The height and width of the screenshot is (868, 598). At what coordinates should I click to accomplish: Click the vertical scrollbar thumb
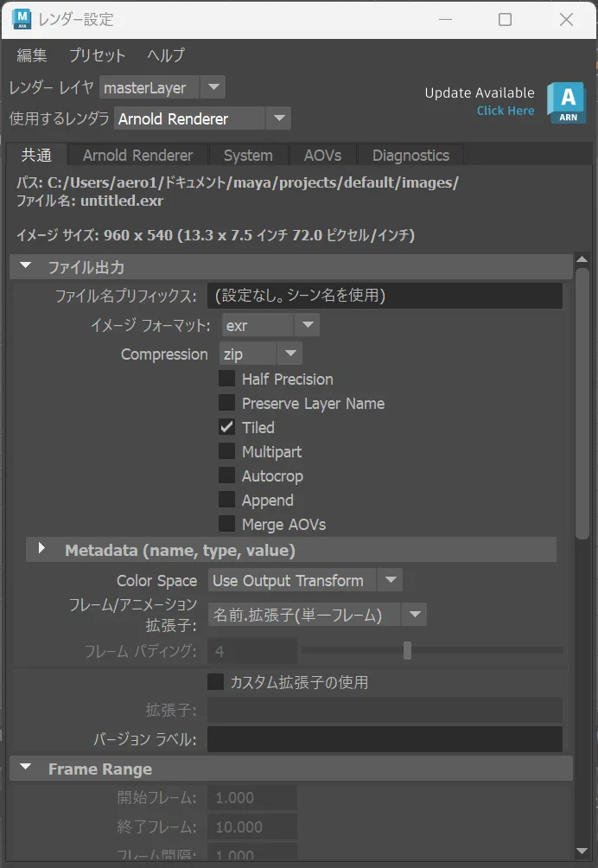click(582, 403)
